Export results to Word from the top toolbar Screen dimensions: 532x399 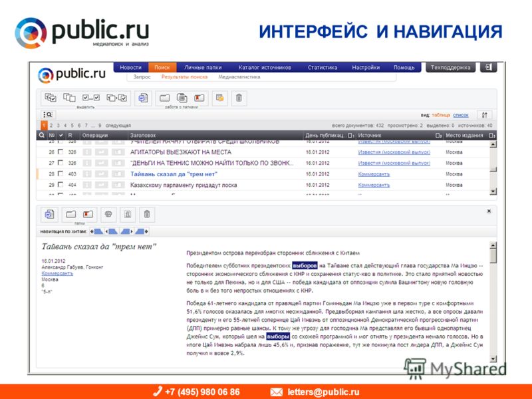tap(143, 98)
